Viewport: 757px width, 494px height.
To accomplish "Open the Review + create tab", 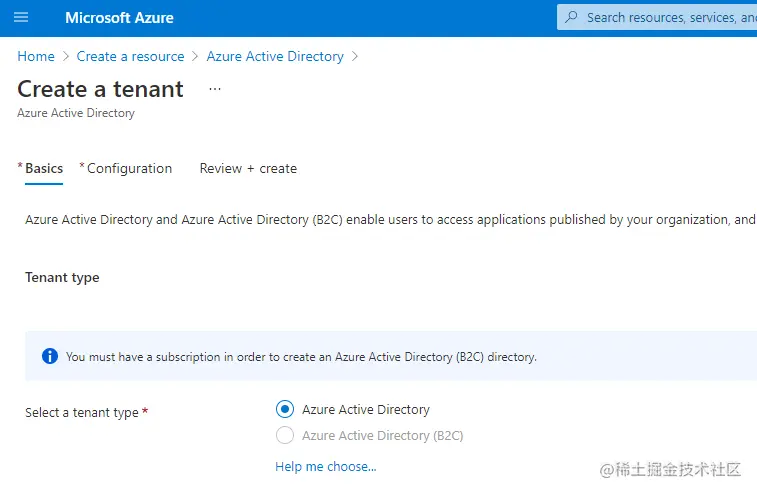I will coord(248,169).
